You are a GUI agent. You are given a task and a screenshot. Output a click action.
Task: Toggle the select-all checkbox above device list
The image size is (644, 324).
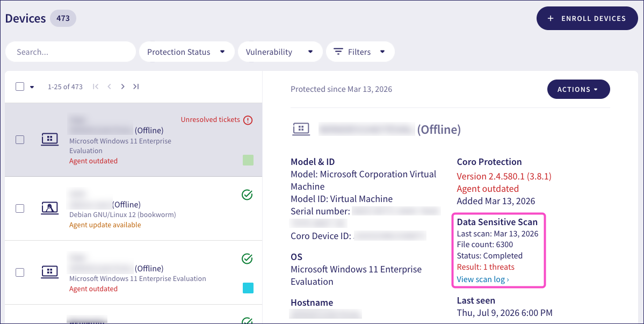pyautogui.click(x=20, y=87)
